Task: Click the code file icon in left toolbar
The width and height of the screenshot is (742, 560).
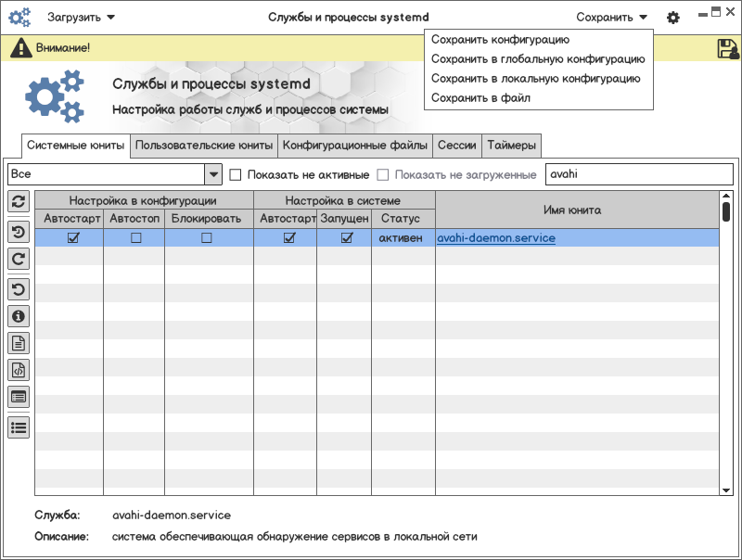Action: click(19, 371)
